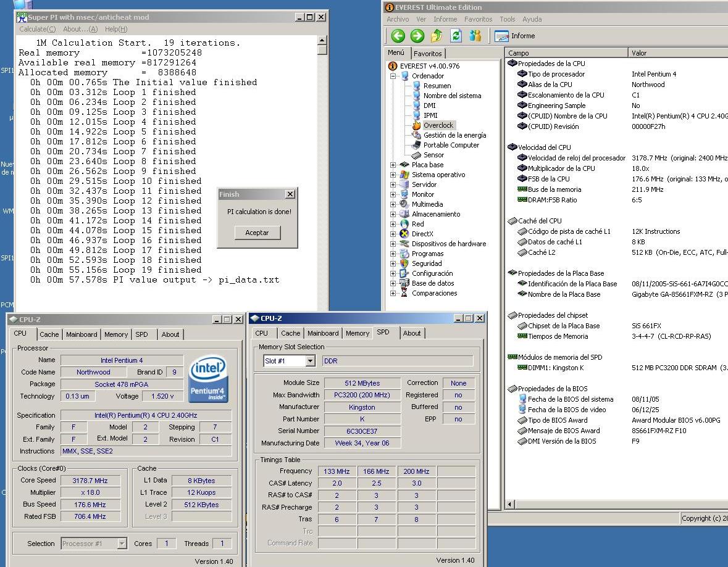Click the Comparaciones hourglass icon in tree
Image resolution: width=728 pixels, height=567 pixels.
tap(404, 293)
